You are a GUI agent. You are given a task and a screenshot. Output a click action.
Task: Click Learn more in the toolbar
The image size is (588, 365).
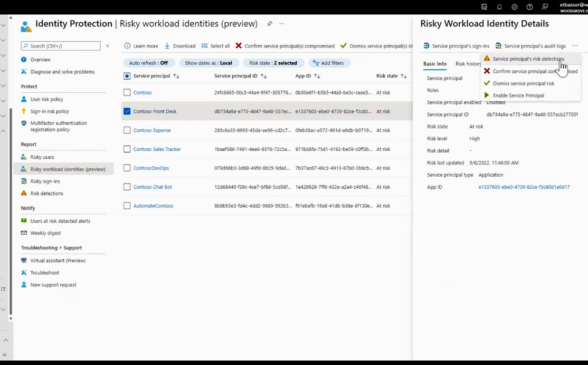pyautogui.click(x=141, y=46)
